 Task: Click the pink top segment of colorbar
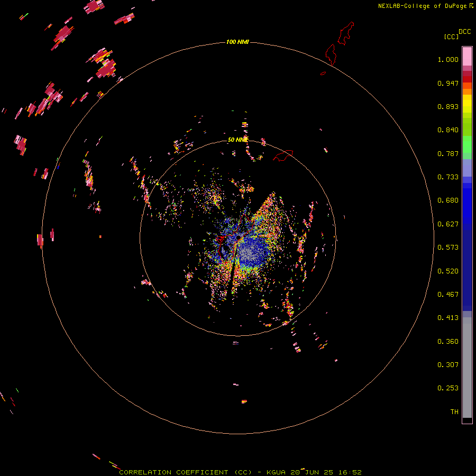467,56
